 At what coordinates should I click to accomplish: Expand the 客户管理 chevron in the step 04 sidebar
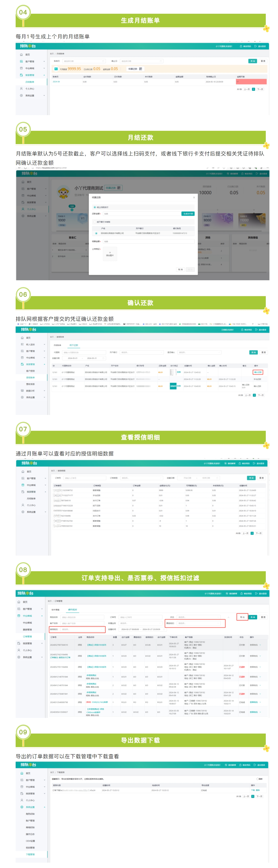coord(44,62)
